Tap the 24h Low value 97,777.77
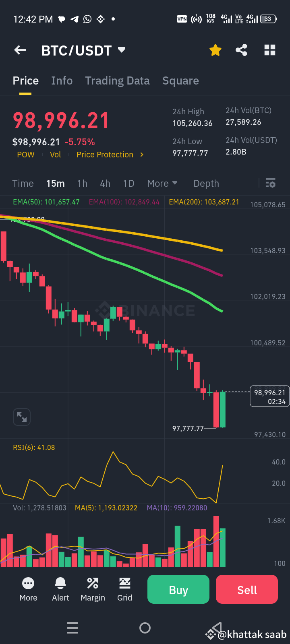 190,153
